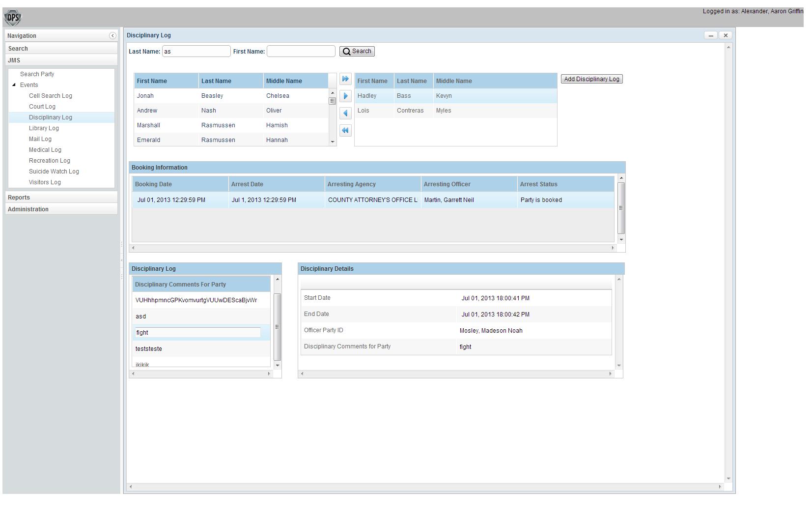This screenshot has width=812, height=516.
Task: Sort by Booking Date column header
Action: (180, 184)
